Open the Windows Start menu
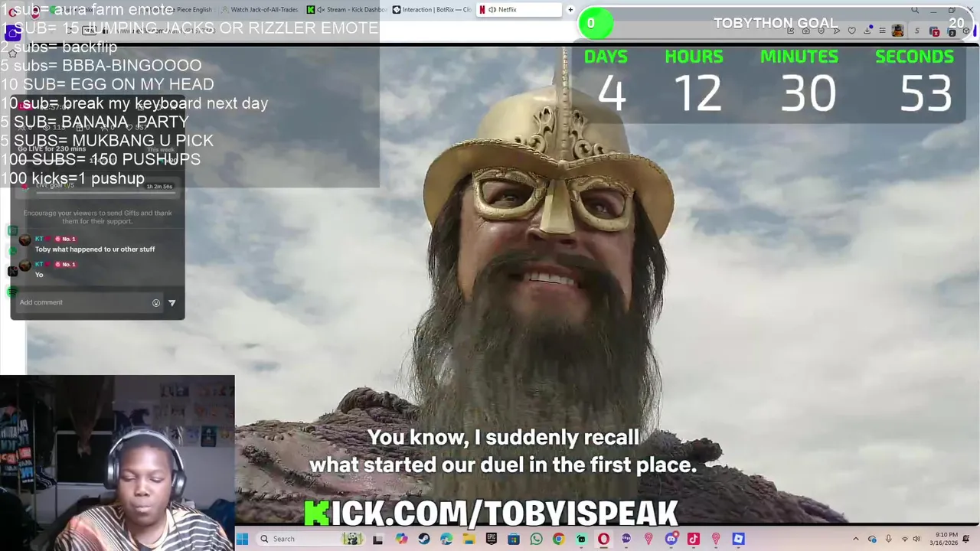Viewport: 980px width, 551px height. tap(242, 539)
